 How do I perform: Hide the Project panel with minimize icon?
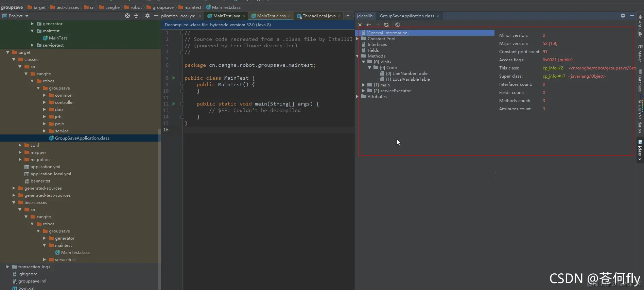(x=156, y=16)
